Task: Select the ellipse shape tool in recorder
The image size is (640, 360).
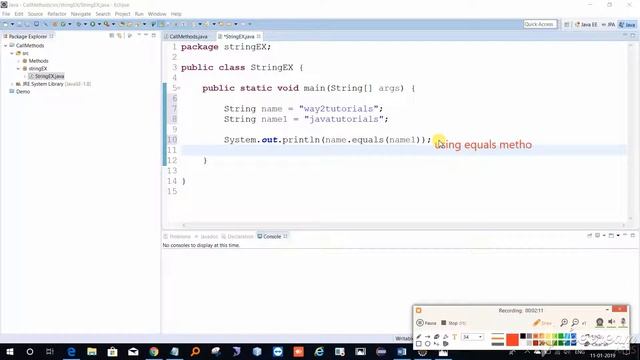Action: (x=427, y=344)
